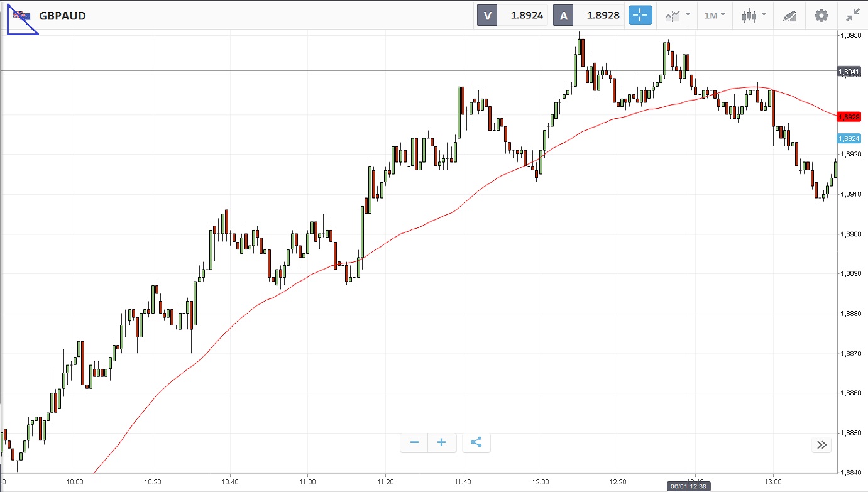Zoom out the chart with minus button
This screenshot has width=868, height=492.
click(414, 442)
